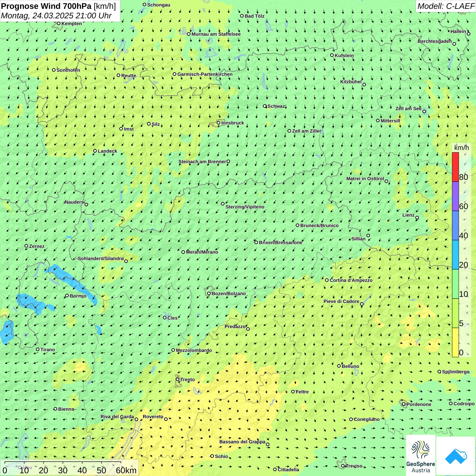This screenshot has width=476, height=476.
Task: Click the Sonthofen city marker
Action: pos(54,70)
